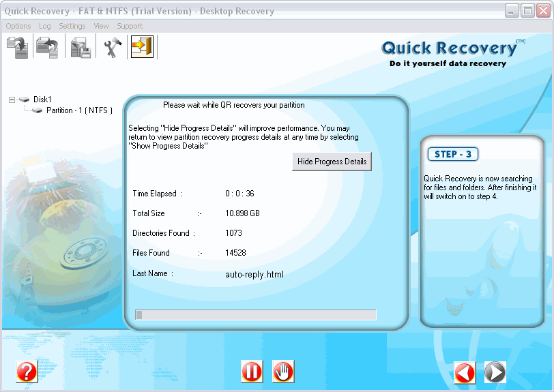Click the Time Elapsed value 0 : 0 : 36

tap(239, 194)
